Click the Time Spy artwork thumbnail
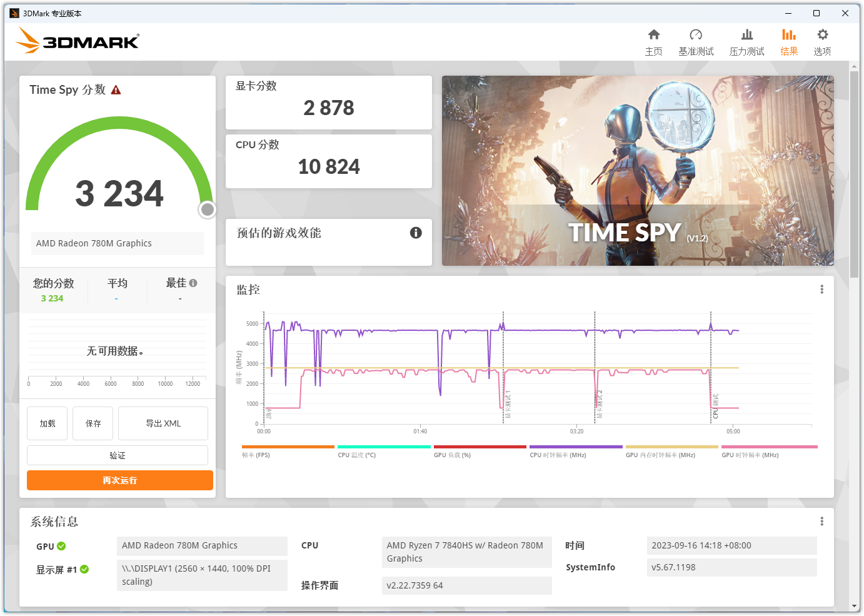This screenshot has height=616, width=864. click(x=638, y=171)
